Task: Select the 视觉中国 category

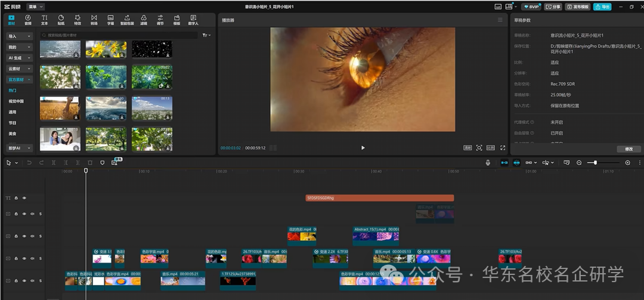Action: [16, 101]
